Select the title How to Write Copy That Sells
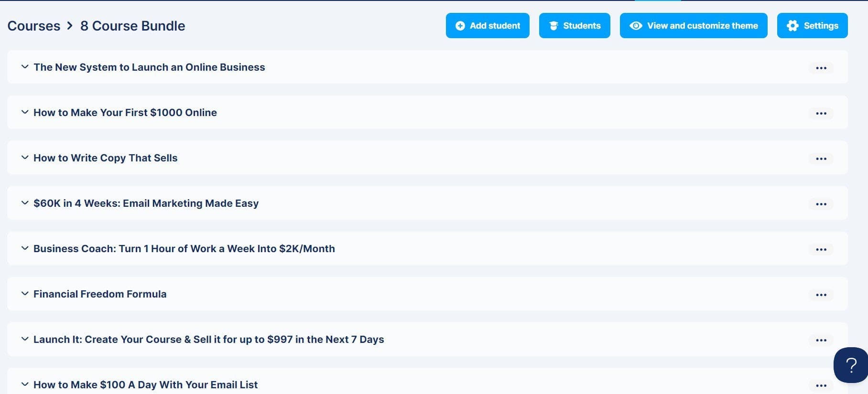This screenshot has height=394, width=868. point(106,158)
